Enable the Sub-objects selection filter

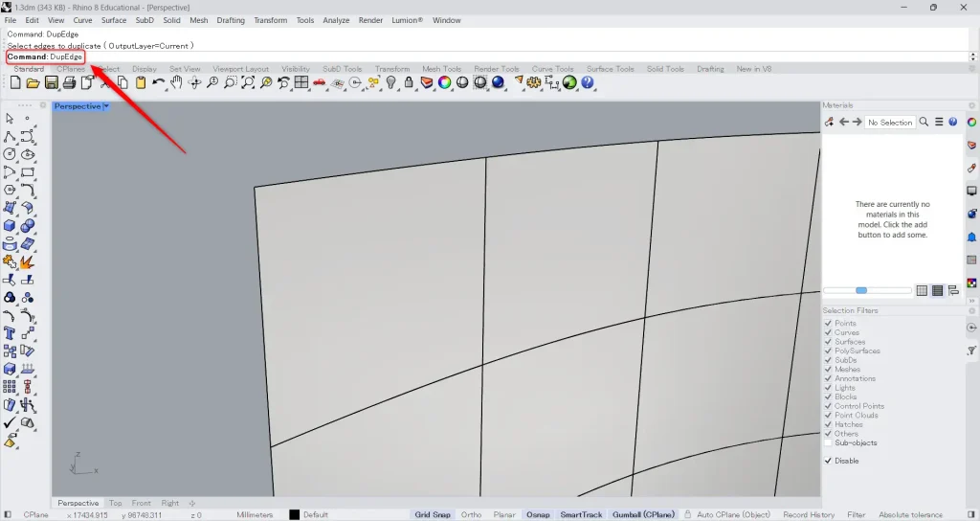point(828,442)
